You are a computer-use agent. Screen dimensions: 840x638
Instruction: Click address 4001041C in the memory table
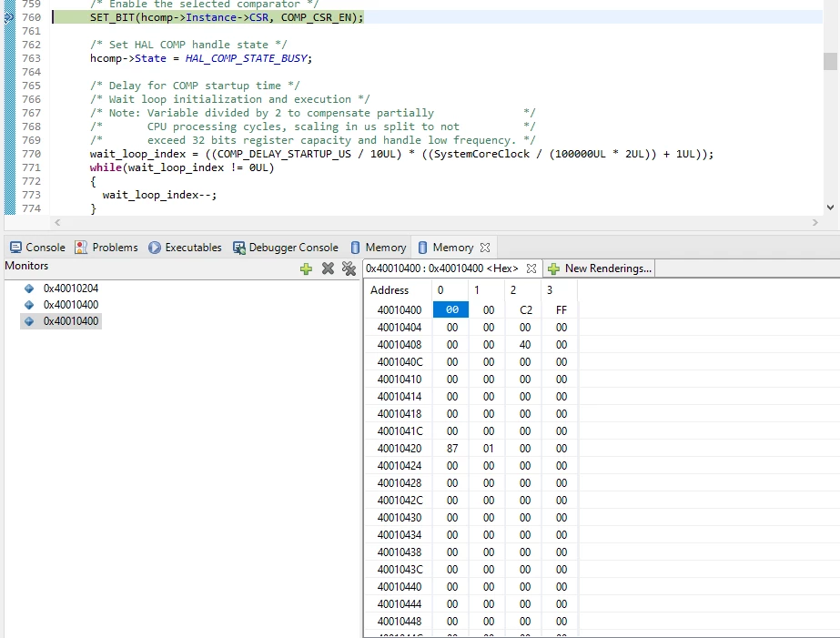pos(400,431)
